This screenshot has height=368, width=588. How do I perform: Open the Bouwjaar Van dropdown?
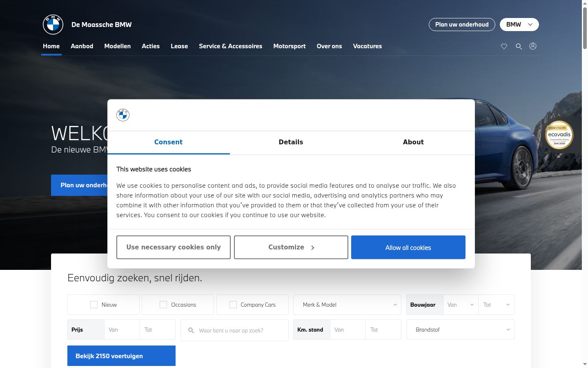[x=461, y=305]
